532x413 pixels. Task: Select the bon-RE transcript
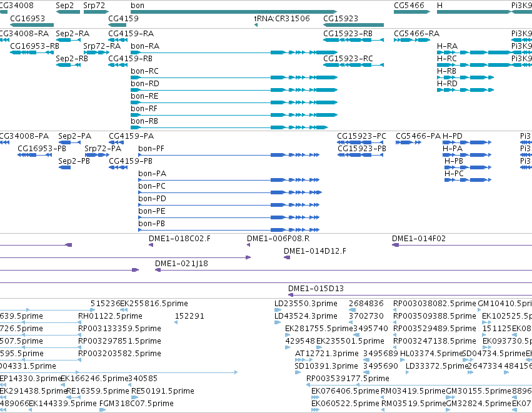tap(234, 102)
